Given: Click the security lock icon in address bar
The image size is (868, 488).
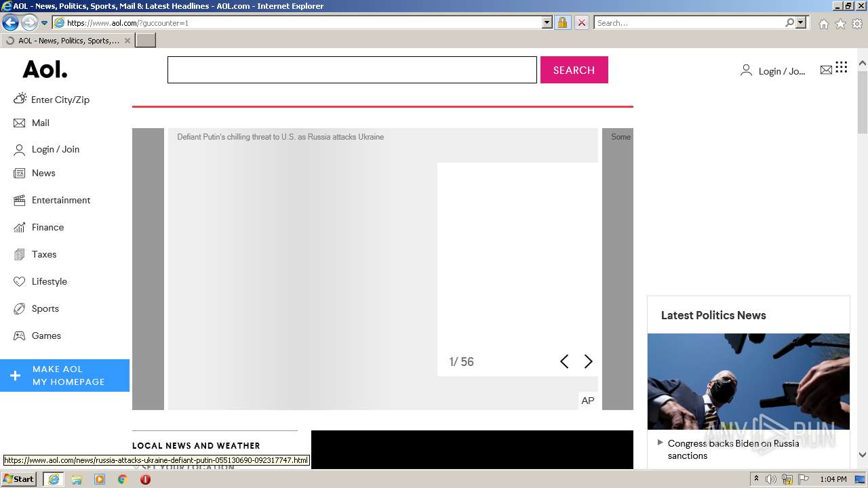Looking at the screenshot, I should point(562,22).
